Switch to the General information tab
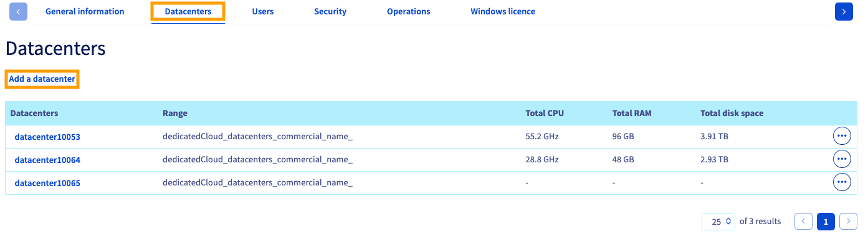 (85, 11)
